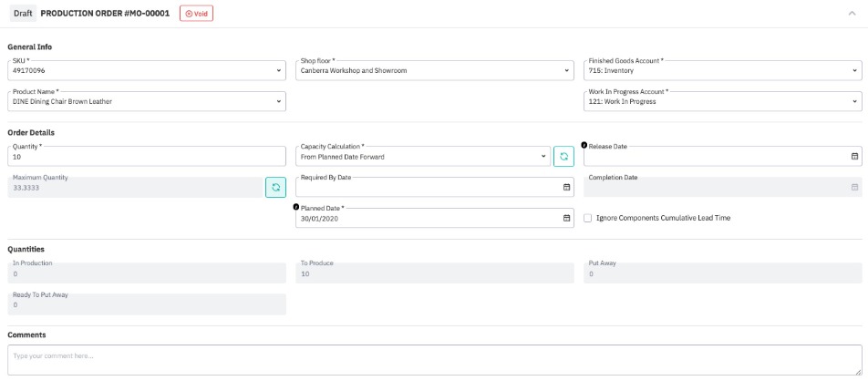The width and height of the screenshot is (868, 391).
Task: Click the Void button
Action: click(x=196, y=14)
